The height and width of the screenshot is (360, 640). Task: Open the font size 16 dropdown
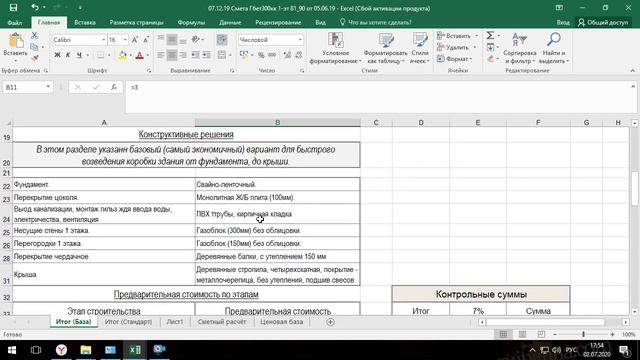click(125, 40)
